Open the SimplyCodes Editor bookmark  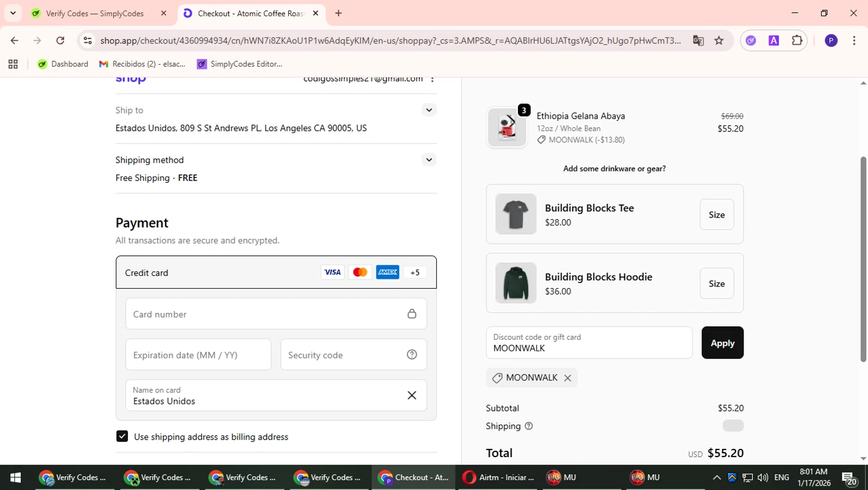point(240,64)
